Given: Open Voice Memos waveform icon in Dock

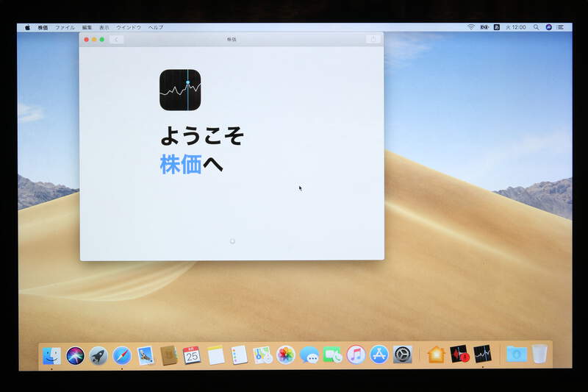Looking at the screenshot, I should (460, 354).
